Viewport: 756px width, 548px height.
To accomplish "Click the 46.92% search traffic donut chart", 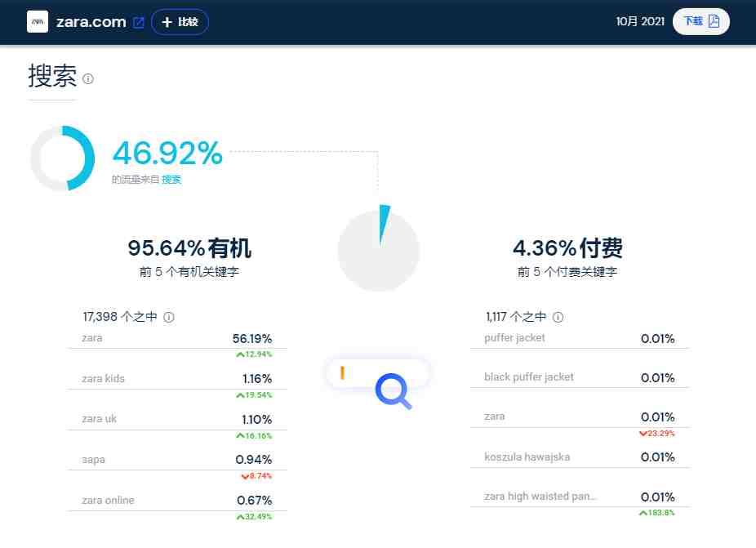I will click(x=62, y=158).
